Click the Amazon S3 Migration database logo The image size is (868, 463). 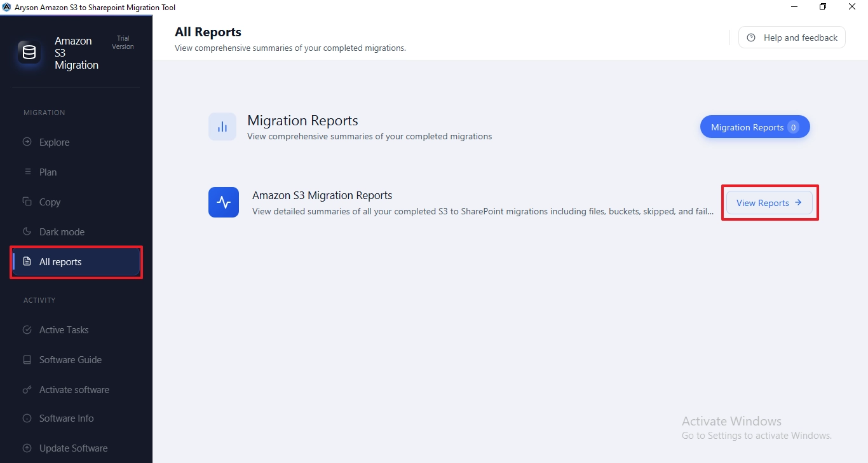tap(29, 53)
